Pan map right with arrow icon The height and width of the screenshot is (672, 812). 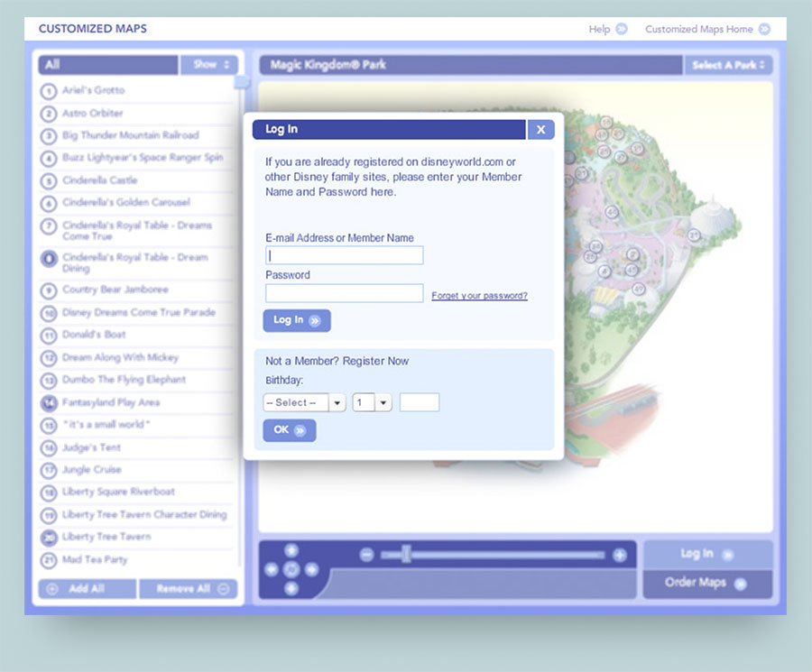coord(311,569)
